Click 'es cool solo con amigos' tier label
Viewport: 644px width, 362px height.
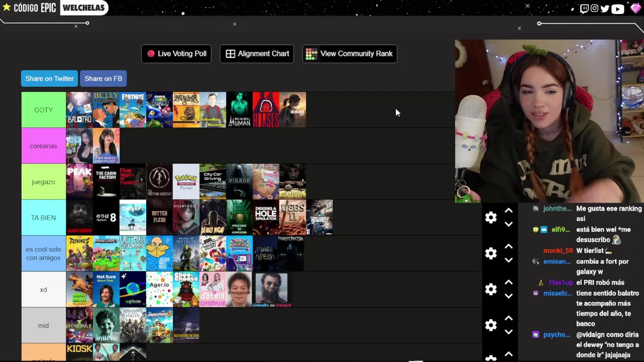point(43,253)
